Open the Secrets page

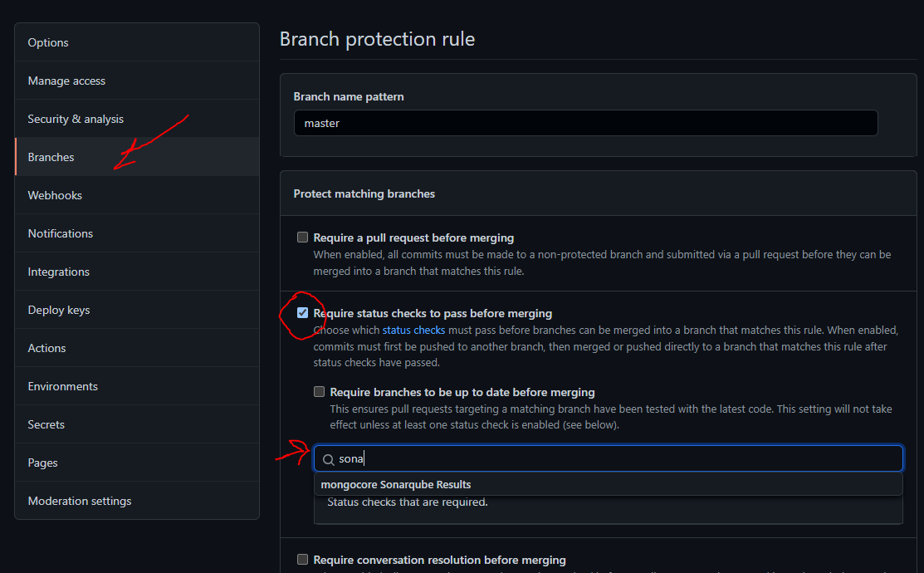(46, 424)
